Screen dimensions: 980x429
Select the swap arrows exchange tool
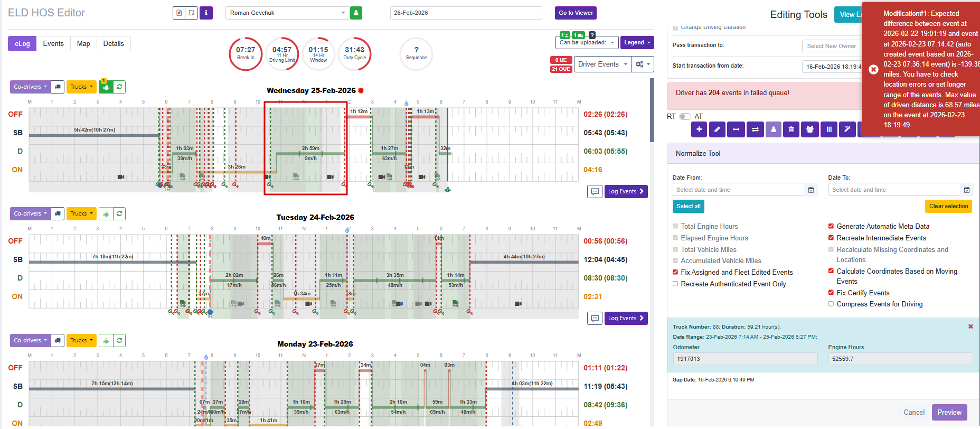(755, 129)
